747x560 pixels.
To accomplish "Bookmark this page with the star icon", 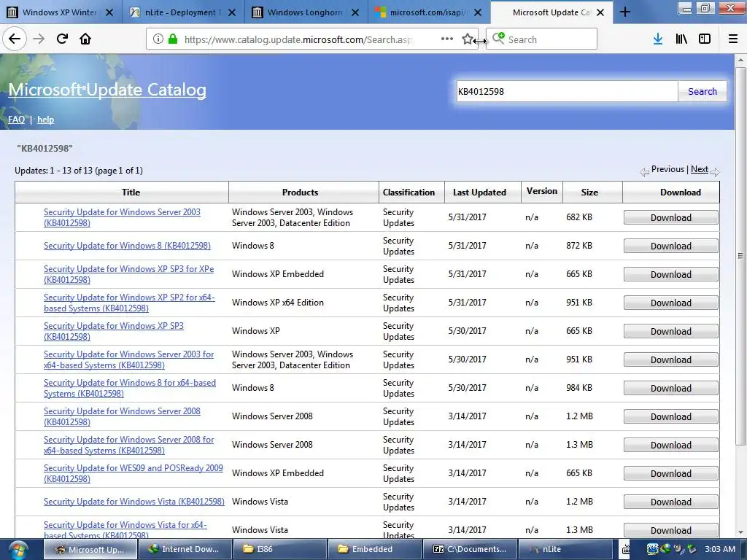I will point(468,39).
